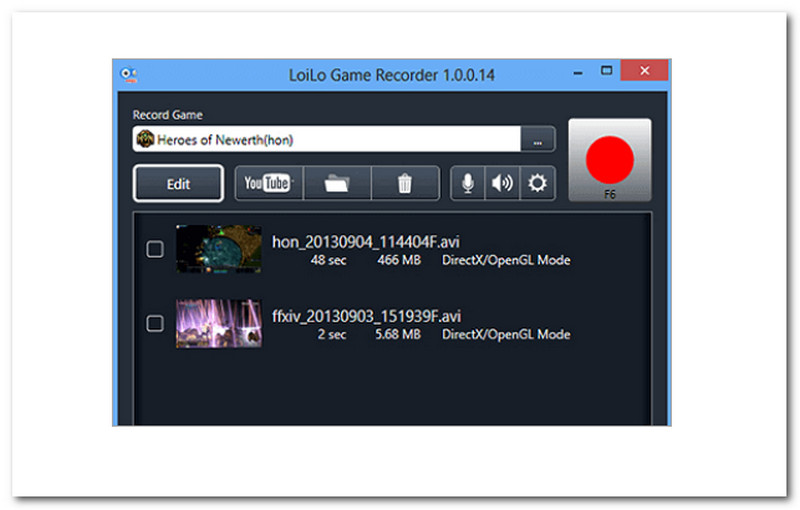Select the file name ffxiv_20130903_151939F.avi
The height and width of the screenshot is (510, 800).
(366, 316)
